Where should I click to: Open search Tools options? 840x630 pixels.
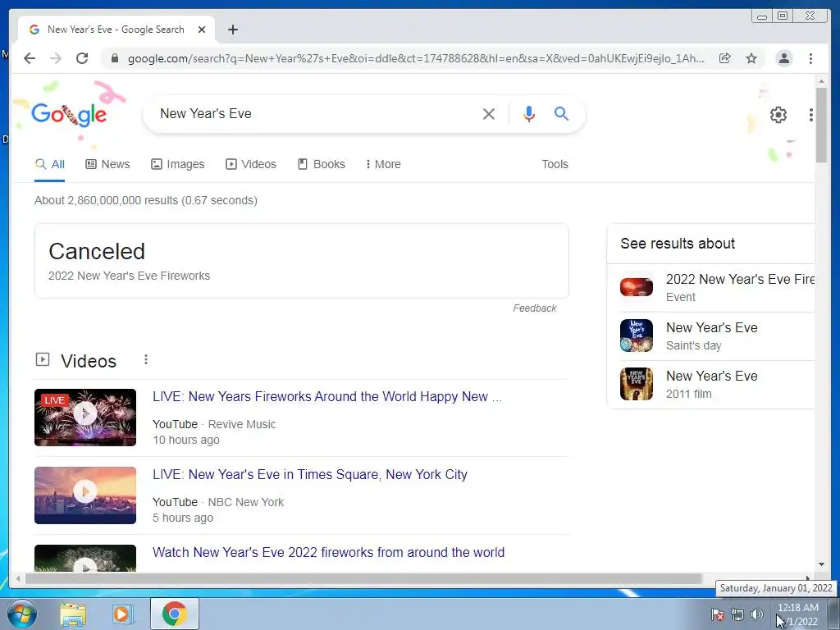point(555,164)
